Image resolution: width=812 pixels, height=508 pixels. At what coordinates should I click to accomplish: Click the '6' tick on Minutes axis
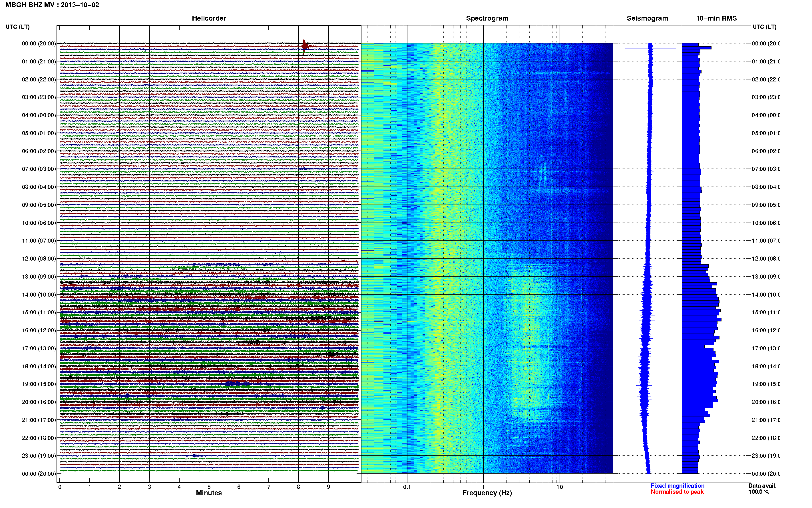click(239, 487)
